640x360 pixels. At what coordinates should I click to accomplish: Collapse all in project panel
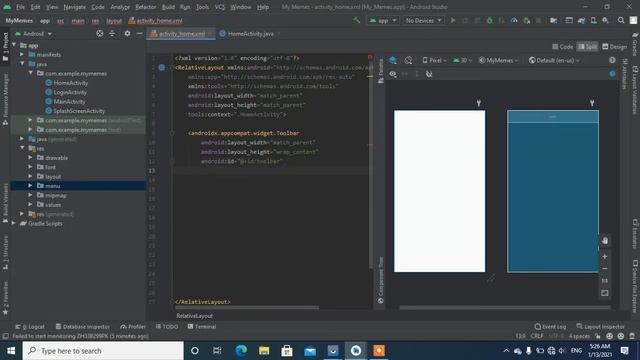point(112,33)
